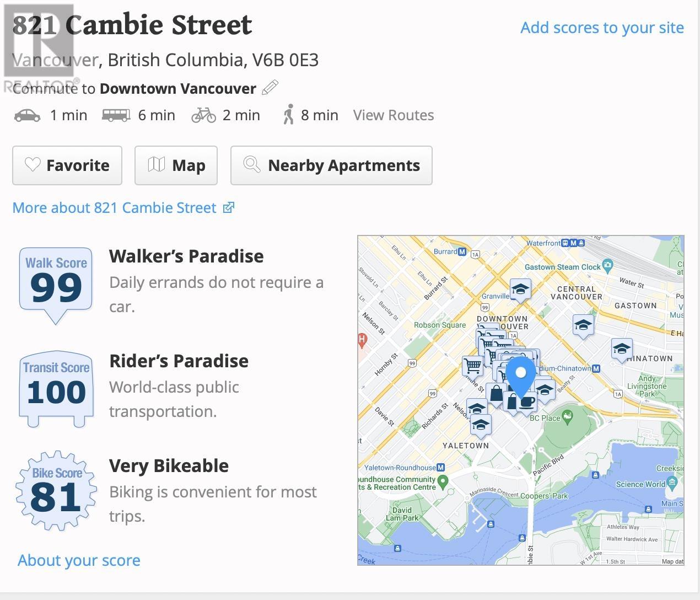Screen dimensions: 700x600
Task: Click the blue location pin on map
Action: click(x=520, y=376)
